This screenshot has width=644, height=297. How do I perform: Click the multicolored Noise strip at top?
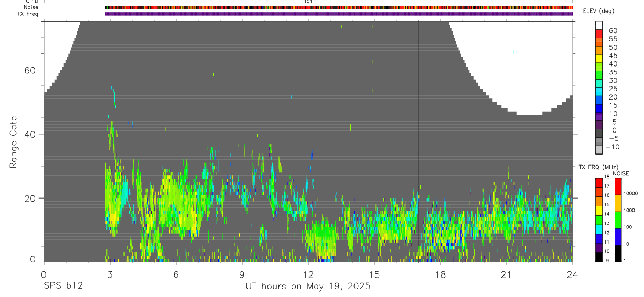(339, 7)
